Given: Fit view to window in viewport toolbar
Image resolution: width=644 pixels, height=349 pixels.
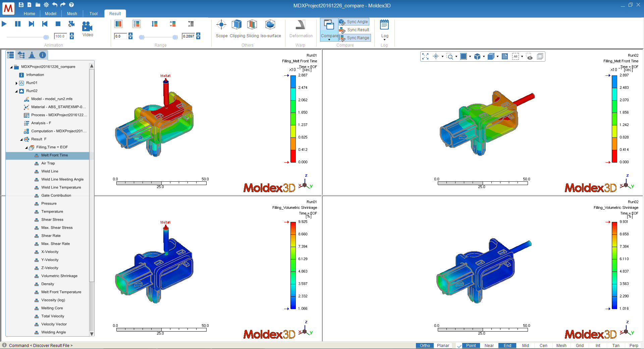Looking at the screenshot, I should 425,56.
